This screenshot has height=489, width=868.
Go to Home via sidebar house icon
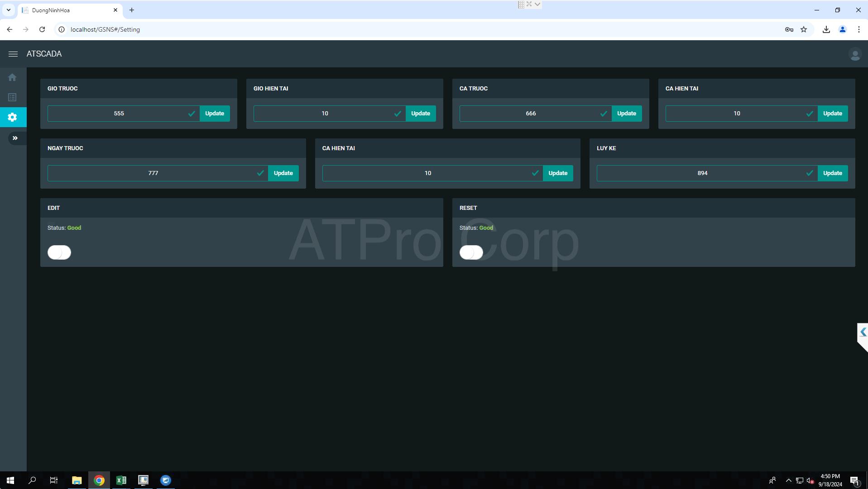pos(13,77)
